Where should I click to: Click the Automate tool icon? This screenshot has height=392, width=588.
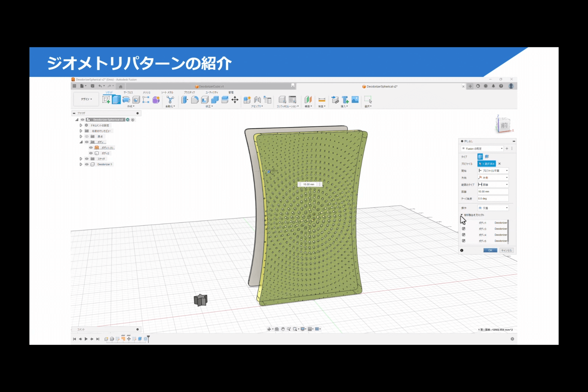point(170,100)
